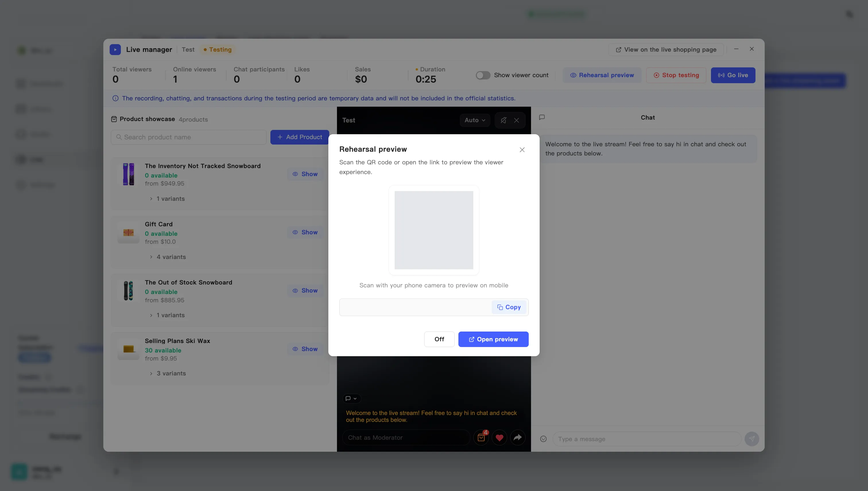Image resolution: width=868 pixels, height=491 pixels.
Task: Click the Online viewers count
Action: (175, 79)
